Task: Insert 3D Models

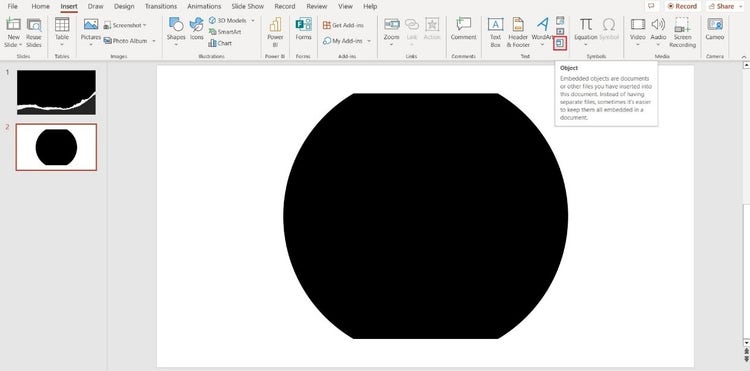Action: pos(228,21)
